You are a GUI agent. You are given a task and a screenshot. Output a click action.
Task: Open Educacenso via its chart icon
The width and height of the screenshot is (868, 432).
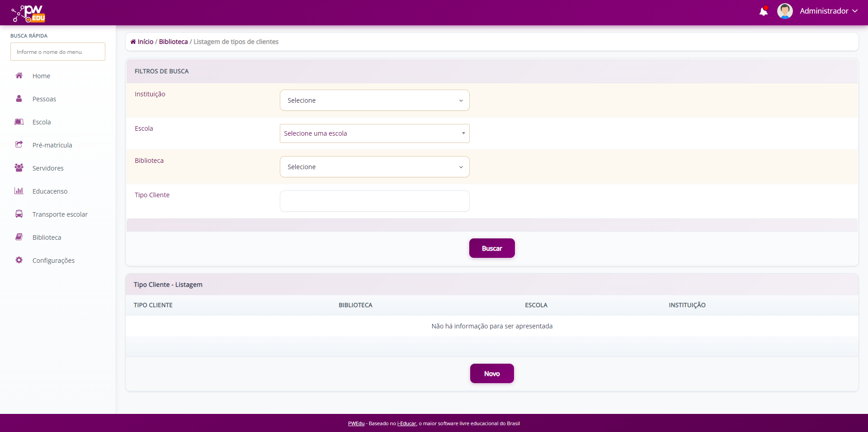point(19,191)
